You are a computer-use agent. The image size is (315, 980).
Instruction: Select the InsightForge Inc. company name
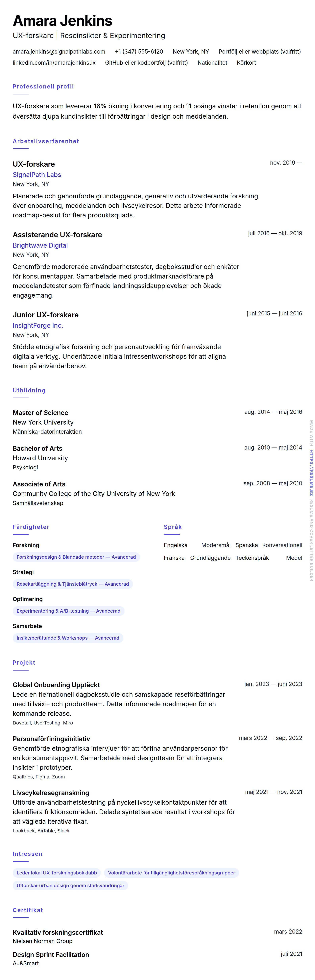coord(38,325)
